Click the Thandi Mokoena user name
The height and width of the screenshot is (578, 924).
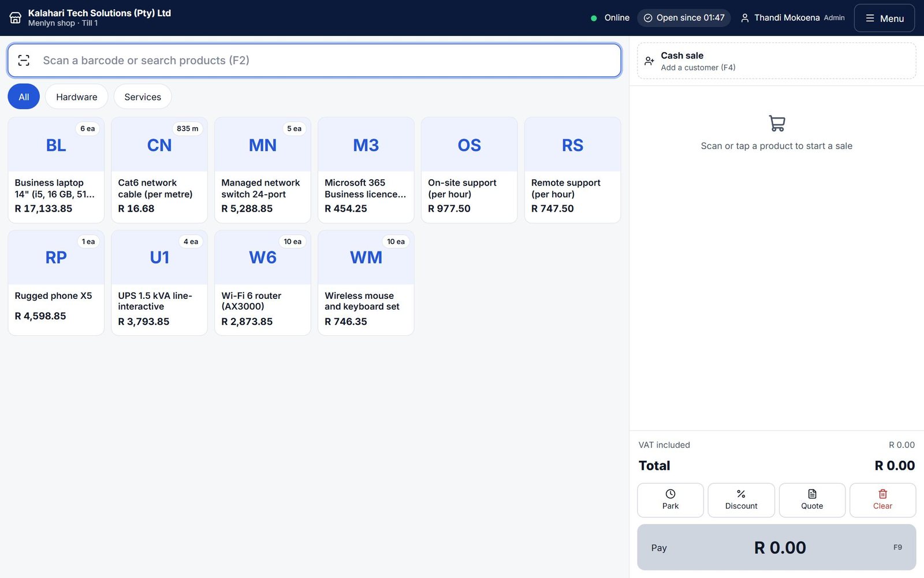(787, 18)
